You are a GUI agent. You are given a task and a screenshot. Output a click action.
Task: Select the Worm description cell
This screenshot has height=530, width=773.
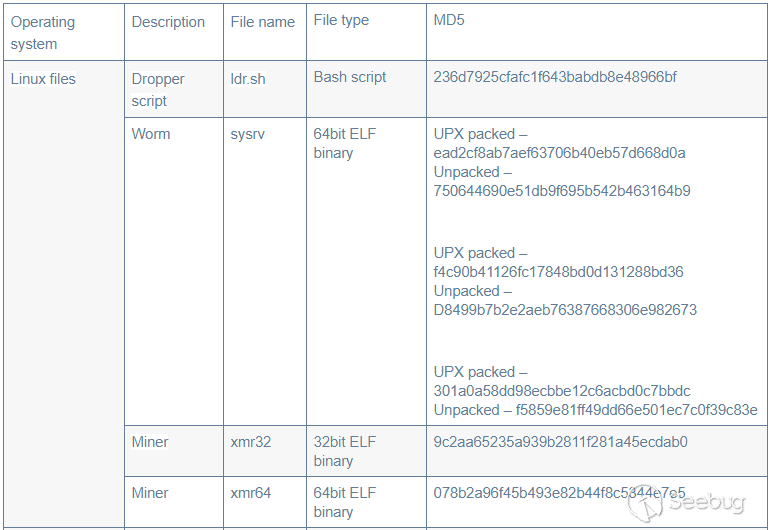point(151,134)
